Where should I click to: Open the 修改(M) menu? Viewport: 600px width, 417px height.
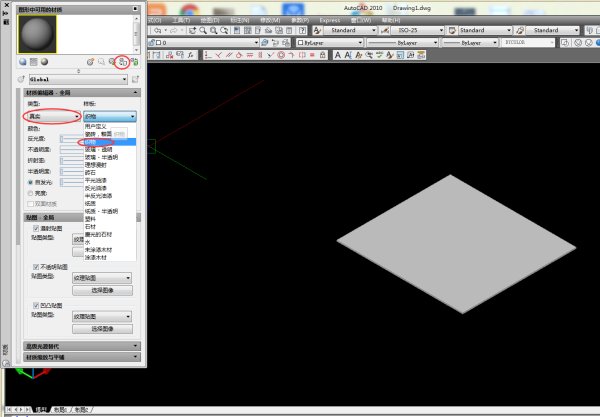[270, 20]
